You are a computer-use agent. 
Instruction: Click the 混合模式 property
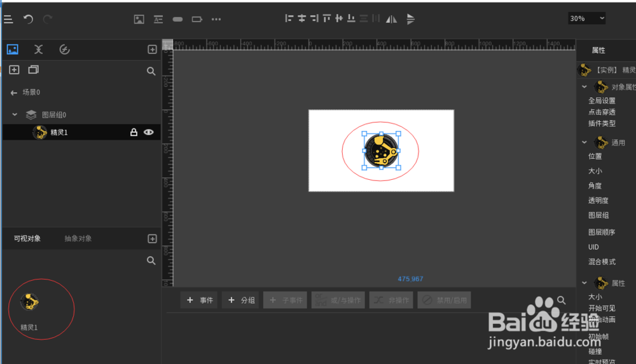[x=602, y=262]
